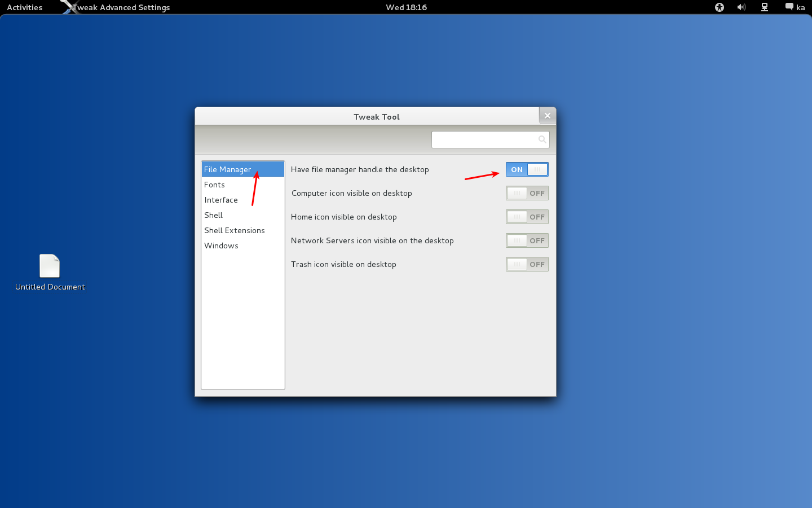Turn off file manager handling the desktop
Viewport: 812px width, 508px height.
click(527, 169)
